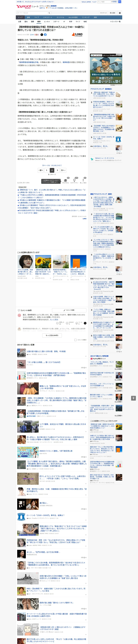138x644 pixels.
Task: Open sunflower thumbnail 【障害年金】 article
Action: [43, 262]
